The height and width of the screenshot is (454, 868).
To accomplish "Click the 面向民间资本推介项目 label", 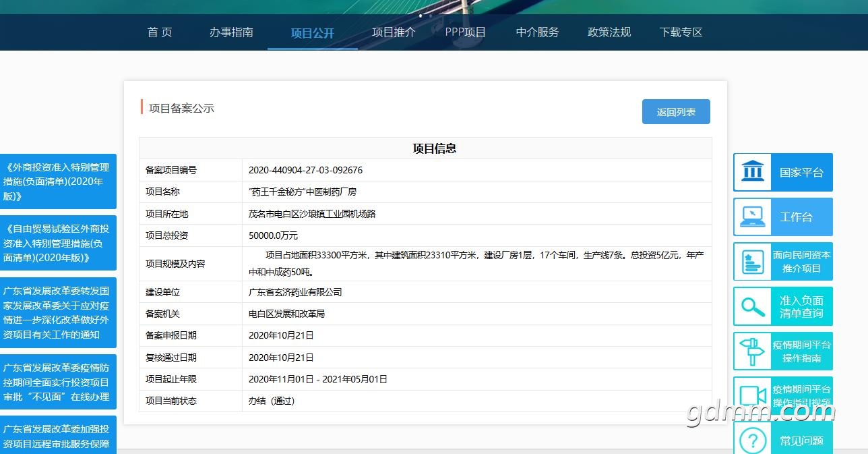I will (802, 262).
